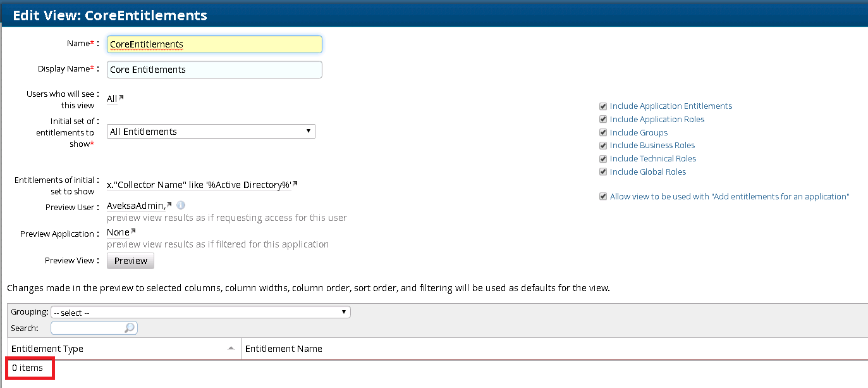Toggle the Include Groups checkbox
The image size is (868, 388).
(x=603, y=133)
